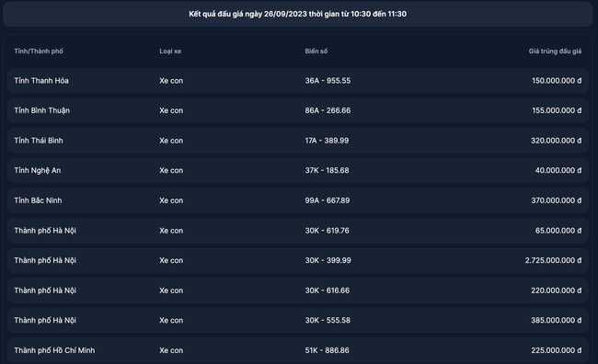Select the Tỉnh Thái Bình row

click(x=297, y=141)
